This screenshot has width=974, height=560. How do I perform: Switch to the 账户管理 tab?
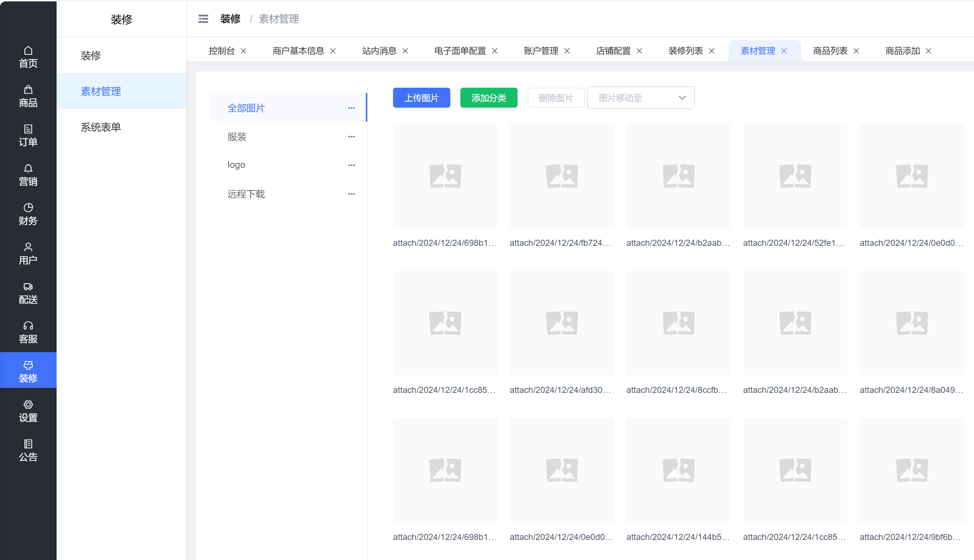(541, 51)
